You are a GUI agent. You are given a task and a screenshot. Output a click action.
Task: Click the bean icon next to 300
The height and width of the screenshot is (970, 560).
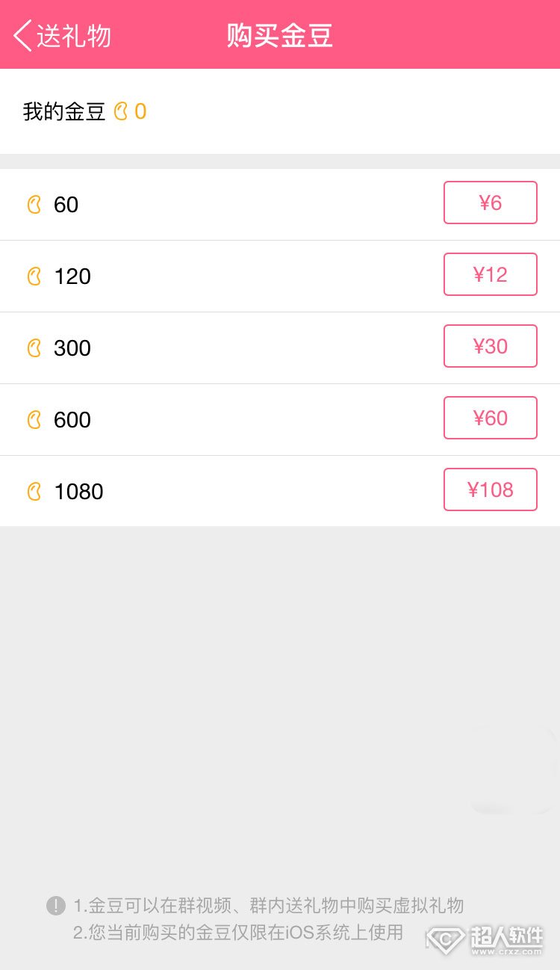[34, 348]
